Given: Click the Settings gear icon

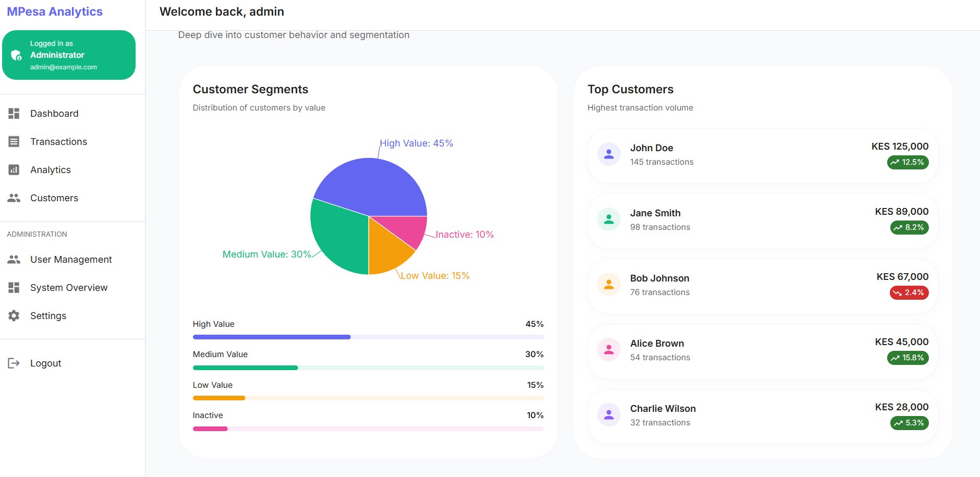Looking at the screenshot, I should click(x=14, y=316).
